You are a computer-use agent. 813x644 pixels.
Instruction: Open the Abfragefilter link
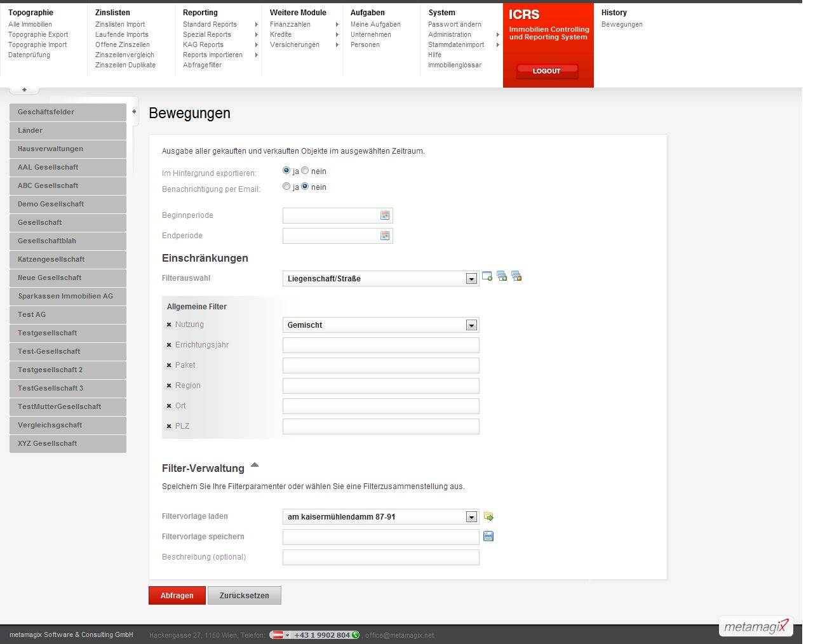point(202,65)
